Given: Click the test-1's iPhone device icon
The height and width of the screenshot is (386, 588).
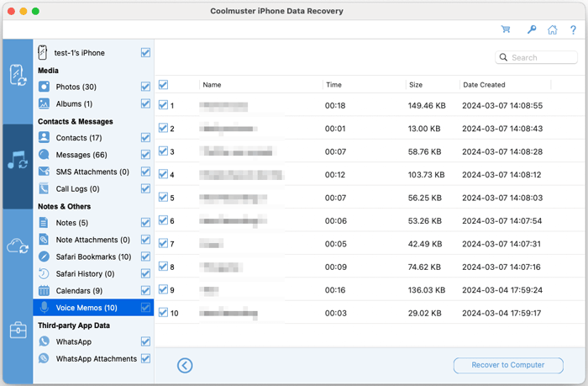Looking at the screenshot, I should tap(42, 53).
